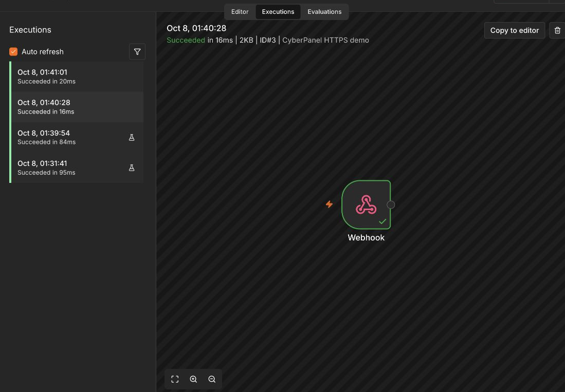565x392 pixels.
Task: Fit canvas to view with the frame icon
Action: coord(175,379)
